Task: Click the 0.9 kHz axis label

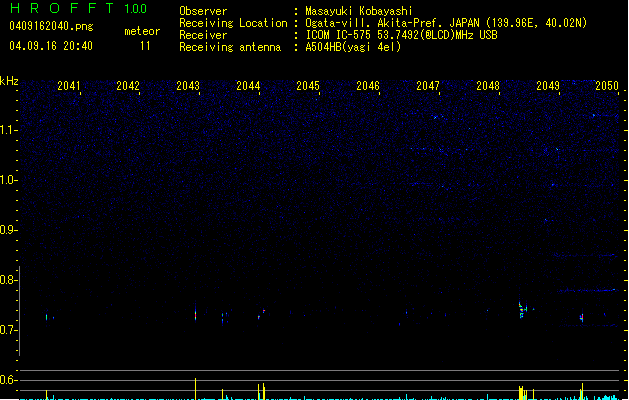Action: [x=8, y=230]
